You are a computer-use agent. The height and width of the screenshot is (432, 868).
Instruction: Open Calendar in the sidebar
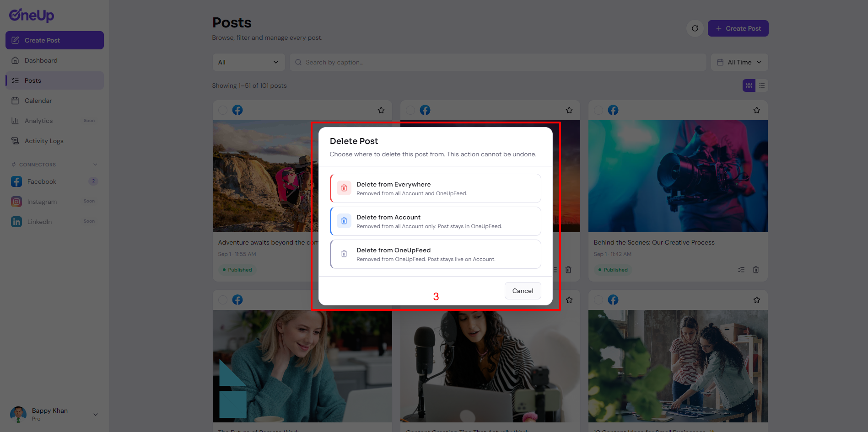[54, 101]
